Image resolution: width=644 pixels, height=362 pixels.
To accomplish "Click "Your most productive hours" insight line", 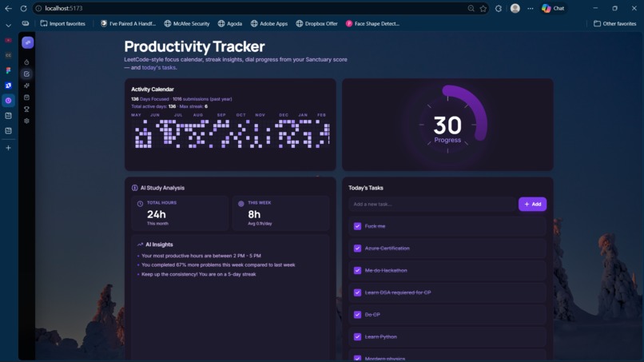I will [x=201, y=256].
